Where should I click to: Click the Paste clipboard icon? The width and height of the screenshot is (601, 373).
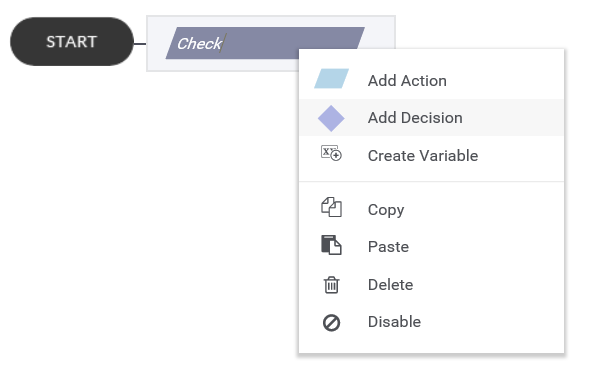(x=331, y=245)
